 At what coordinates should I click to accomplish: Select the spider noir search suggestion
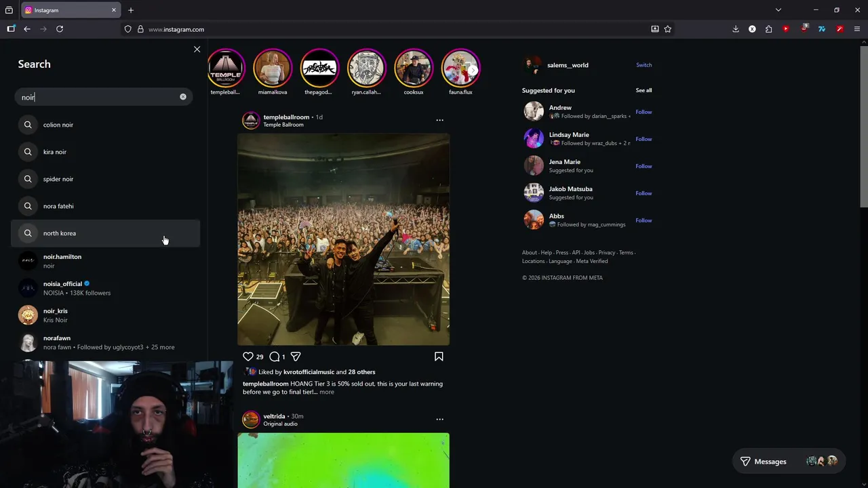tap(105, 179)
